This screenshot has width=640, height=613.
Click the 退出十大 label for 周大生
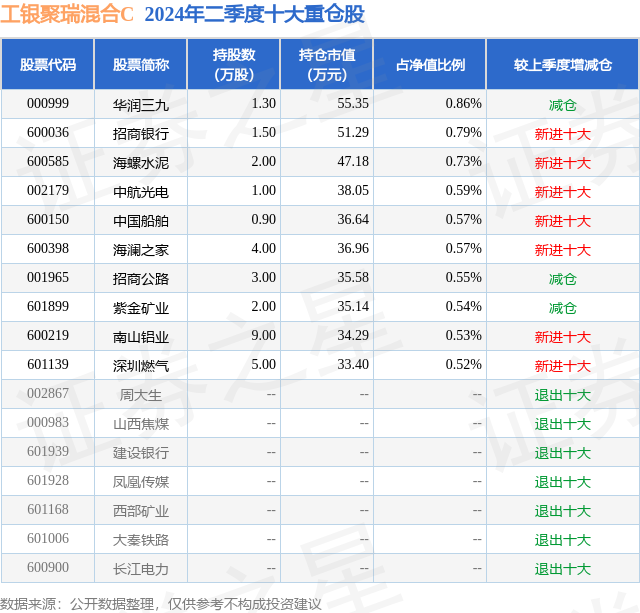562,394
